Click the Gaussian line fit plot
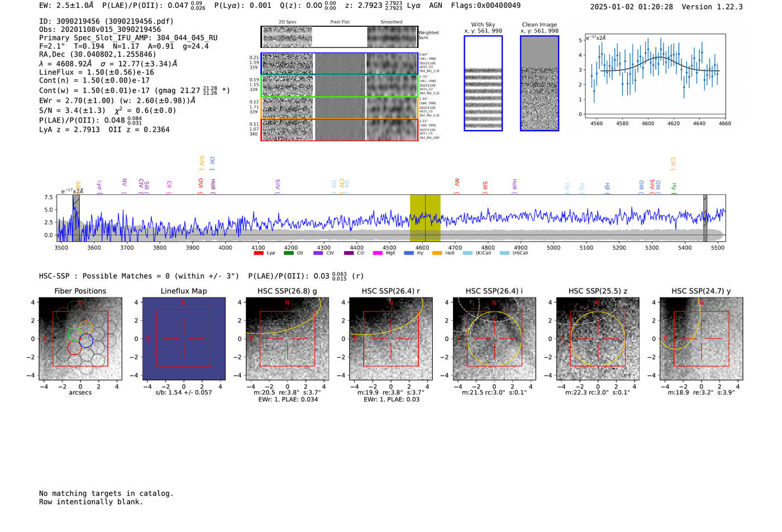Screen dimensions: 782x532 pos(655,76)
